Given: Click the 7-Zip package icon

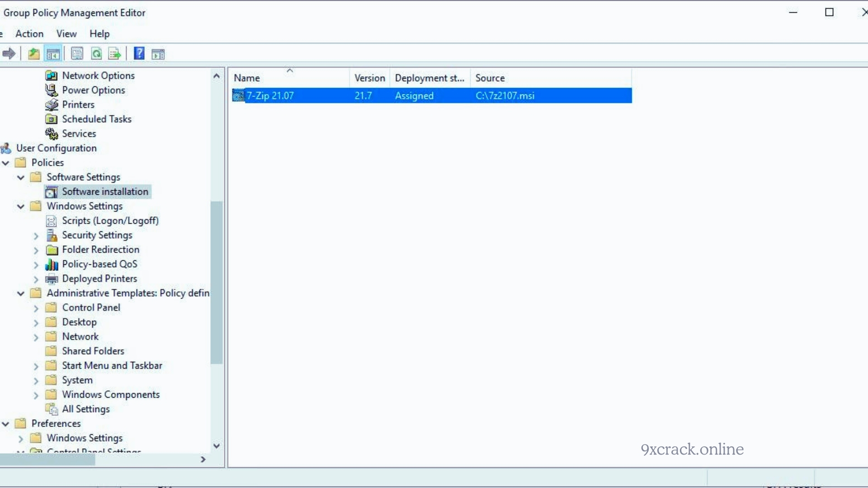Looking at the screenshot, I should point(238,96).
